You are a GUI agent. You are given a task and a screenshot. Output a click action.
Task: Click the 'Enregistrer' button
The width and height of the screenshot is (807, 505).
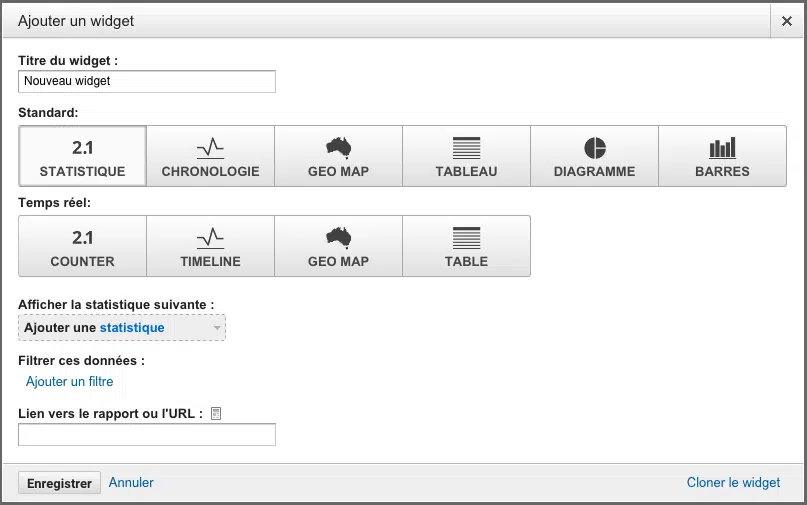point(59,483)
